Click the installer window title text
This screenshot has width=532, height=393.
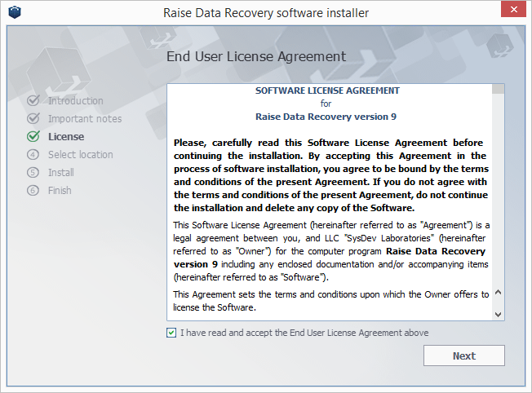point(266,13)
